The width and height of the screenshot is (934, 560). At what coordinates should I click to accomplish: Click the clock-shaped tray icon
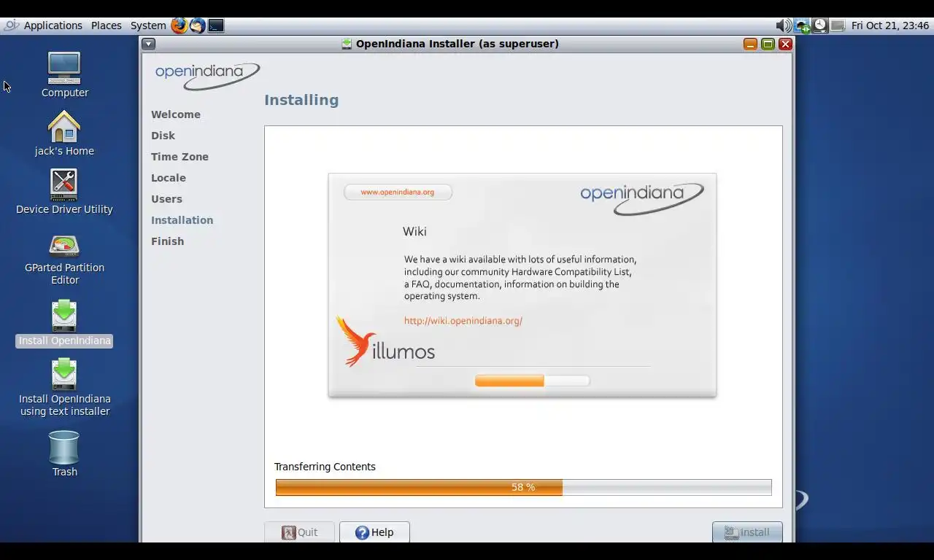coord(820,26)
